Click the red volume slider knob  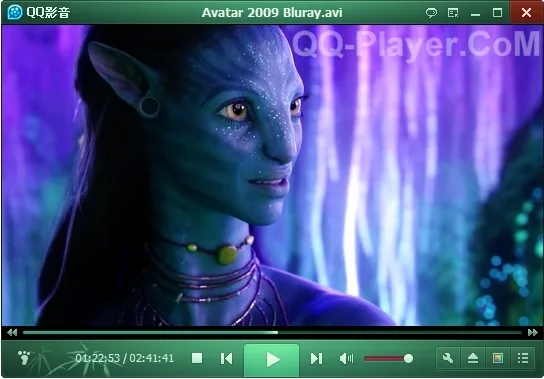(x=408, y=359)
